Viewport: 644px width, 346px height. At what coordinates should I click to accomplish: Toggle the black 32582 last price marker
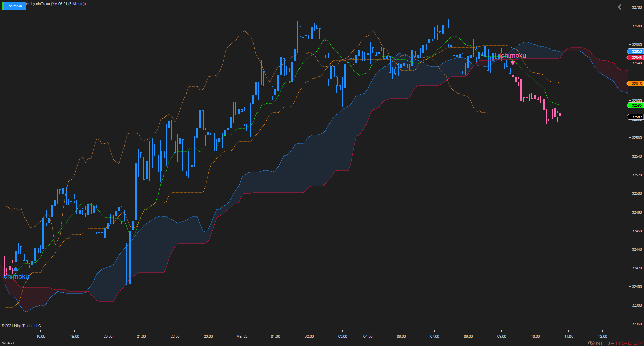636,117
